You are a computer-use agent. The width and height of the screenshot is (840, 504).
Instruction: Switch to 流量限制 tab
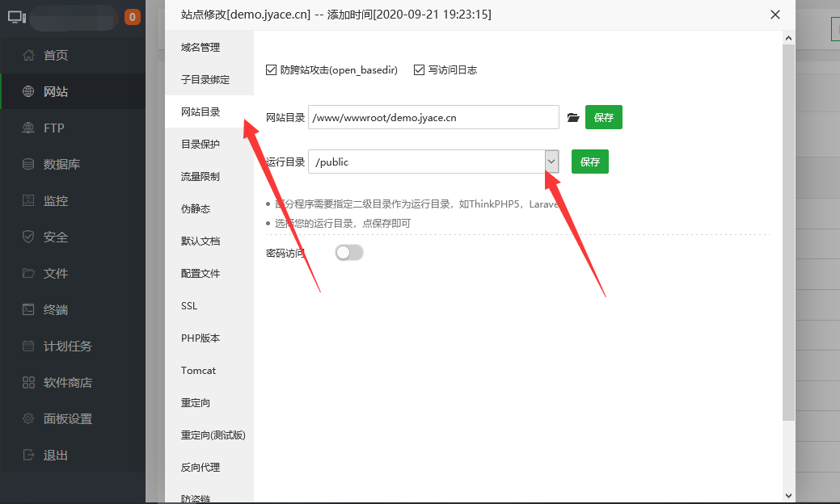209,176
